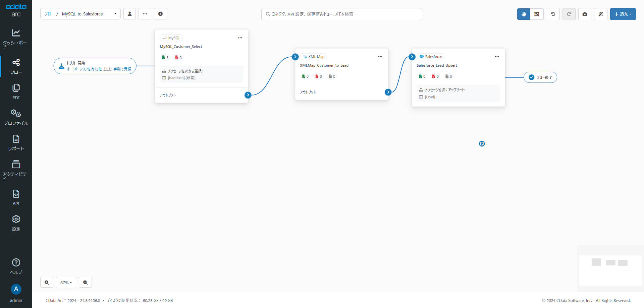Open the Salesforce connector's three-dot menu

(x=497, y=57)
